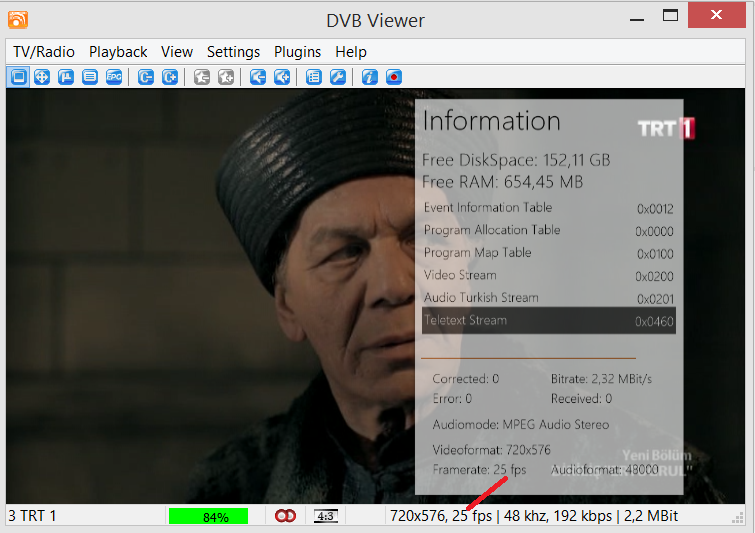755x533 pixels.
Task: Switch to next channel (C+ icon)
Action: point(170,77)
